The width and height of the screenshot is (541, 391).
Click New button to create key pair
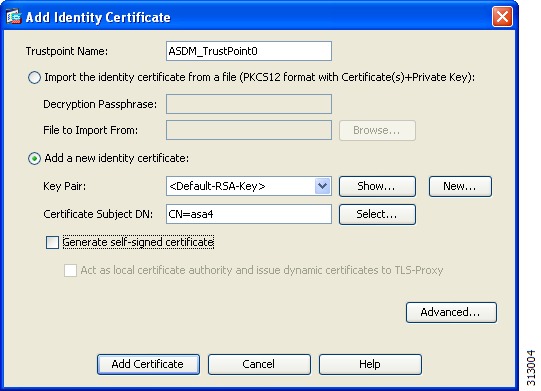pos(460,186)
